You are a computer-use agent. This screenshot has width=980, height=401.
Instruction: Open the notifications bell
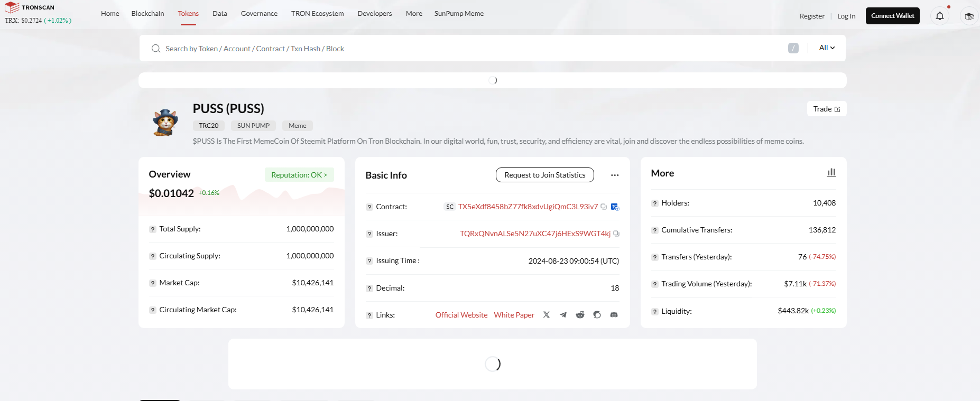point(940,16)
